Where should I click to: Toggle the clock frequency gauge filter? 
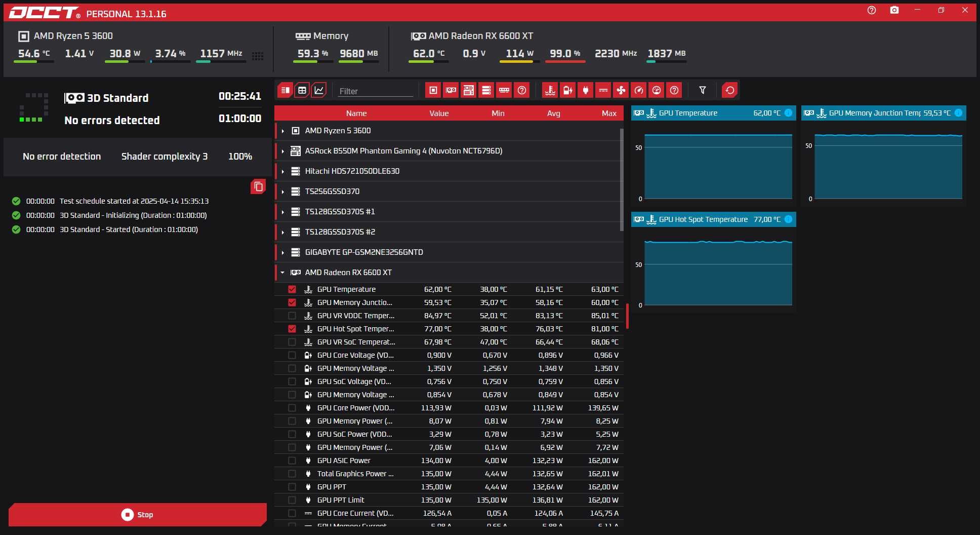[x=639, y=90]
